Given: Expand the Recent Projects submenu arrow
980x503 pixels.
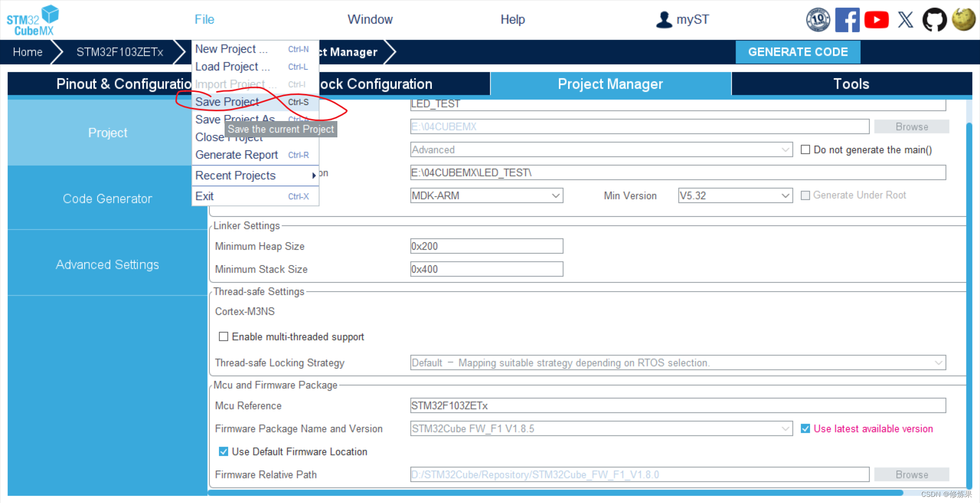Looking at the screenshot, I should tap(314, 176).
